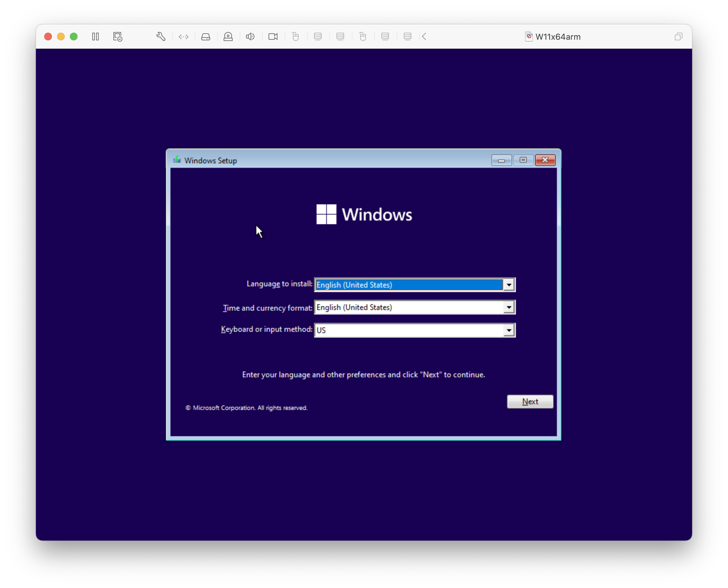Image resolution: width=728 pixels, height=588 pixels.
Task: Click the CD/DVD drive device icon
Action: [228, 37]
